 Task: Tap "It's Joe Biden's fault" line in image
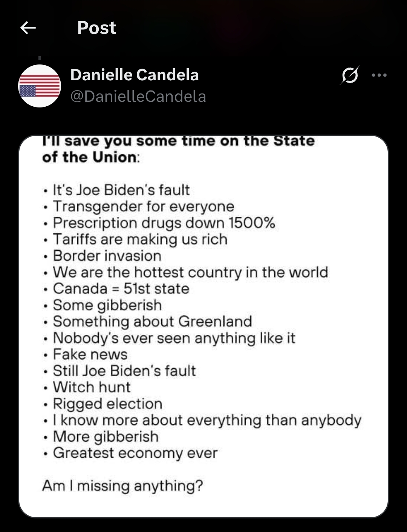(x=121, y=190)
